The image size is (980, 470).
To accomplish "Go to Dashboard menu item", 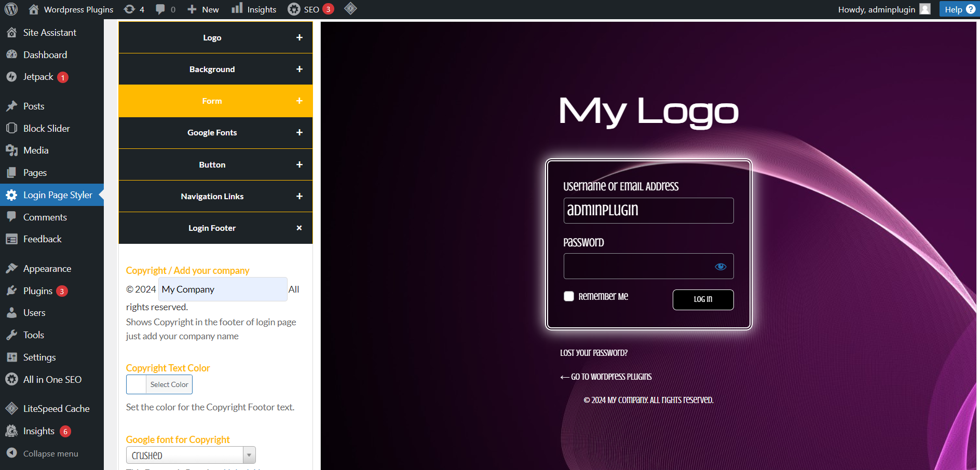I will point(52,54).
